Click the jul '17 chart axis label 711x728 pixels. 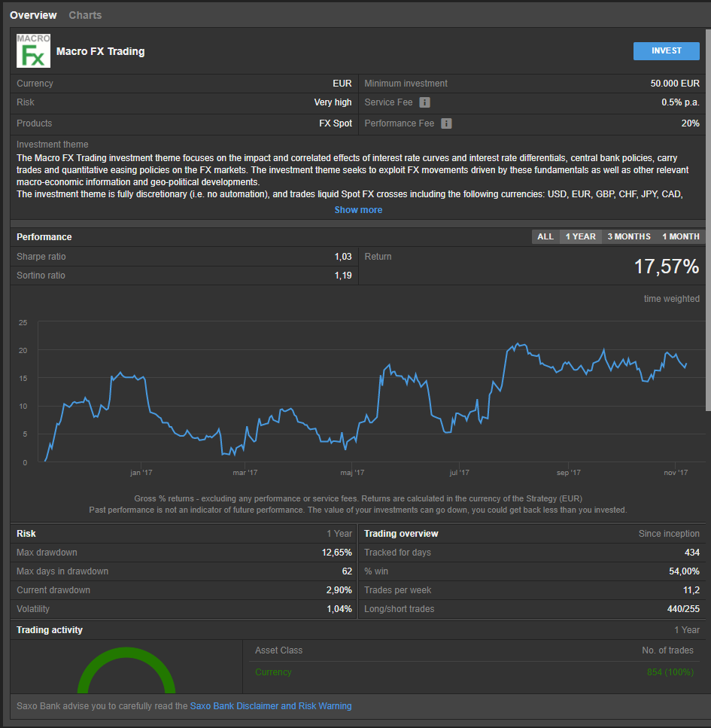coord(460,473)
